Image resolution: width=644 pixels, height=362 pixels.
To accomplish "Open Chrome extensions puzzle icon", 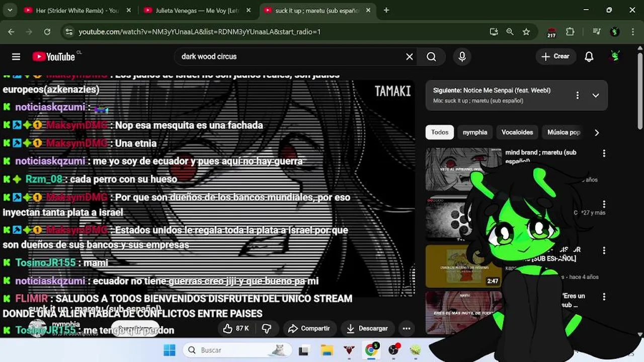I will point(570,32).
